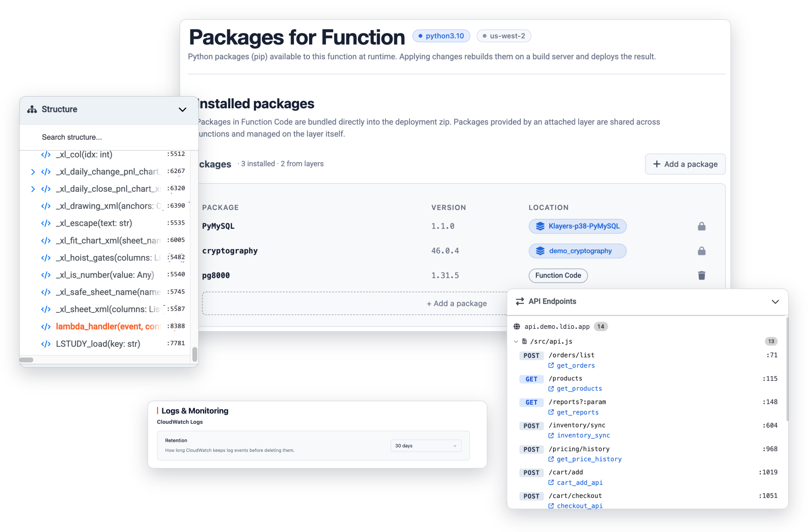Click the GET badge for /products

tap(531, 379)
